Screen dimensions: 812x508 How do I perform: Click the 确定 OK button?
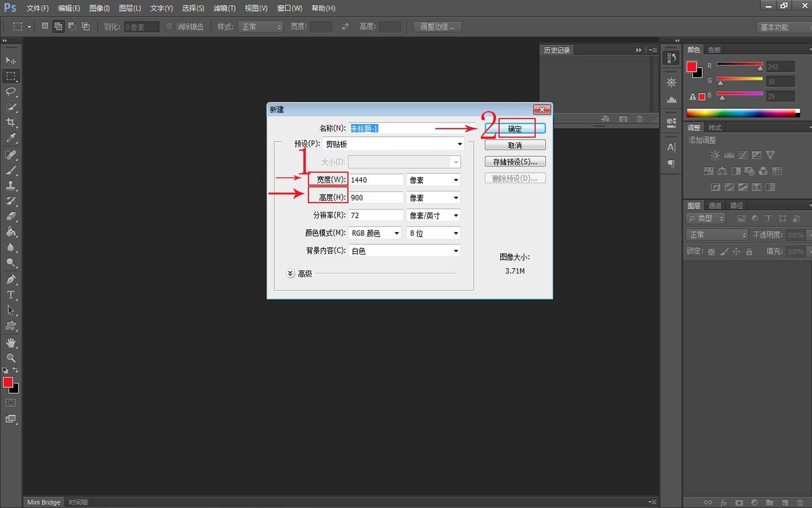pyautogui.click(x=515, y=129)
